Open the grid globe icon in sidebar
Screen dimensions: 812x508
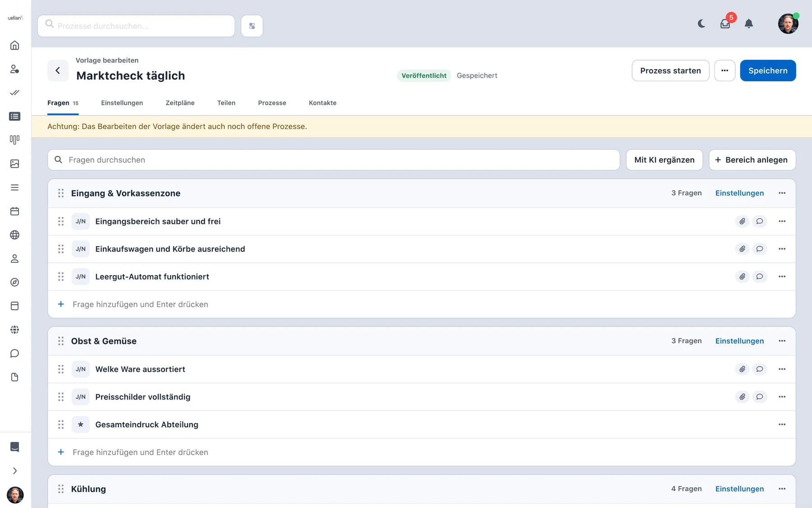tap(14, 330)
